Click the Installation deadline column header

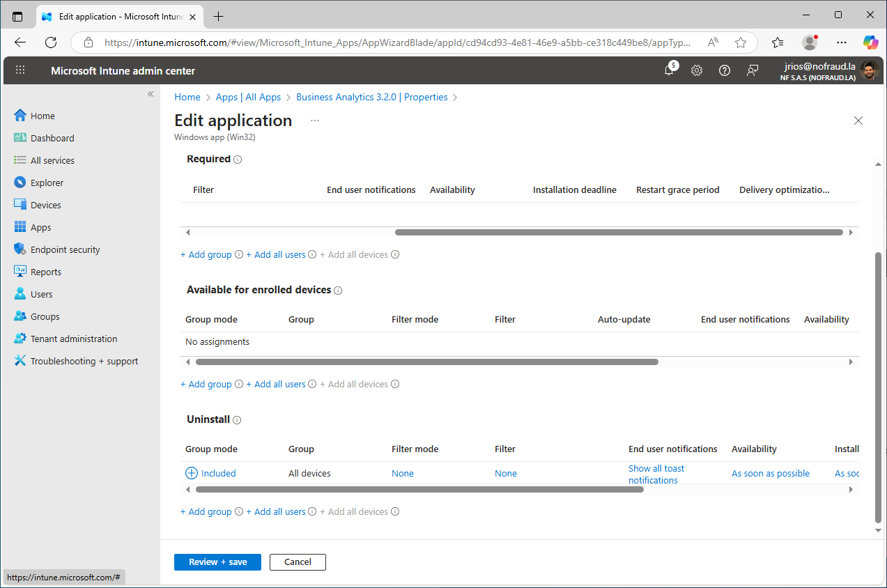pyautogui.click(x=575, y=189)
